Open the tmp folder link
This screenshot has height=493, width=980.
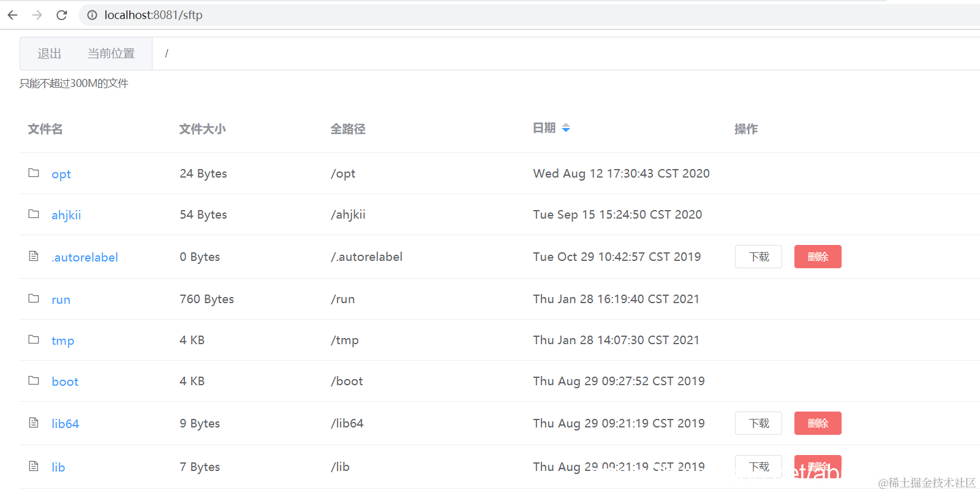tap(62, 341)
